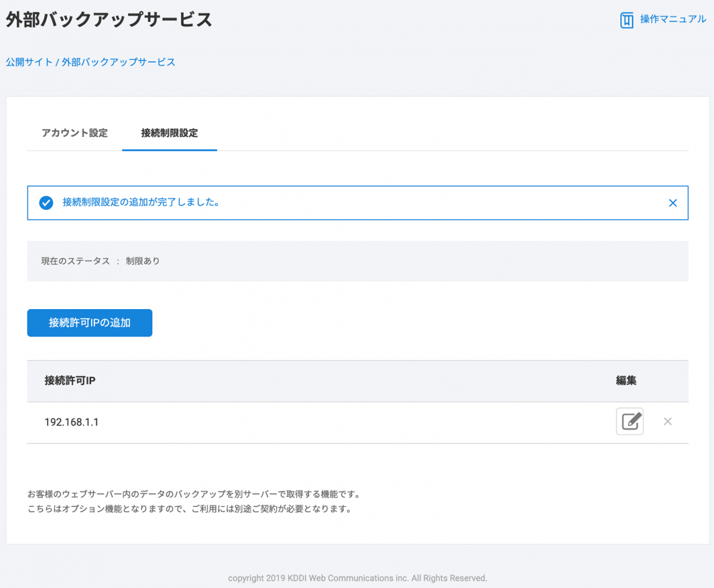Click the 192.168.1.1 IP address text
Screen dimensions: 714x588
click(x=72, y=422)
